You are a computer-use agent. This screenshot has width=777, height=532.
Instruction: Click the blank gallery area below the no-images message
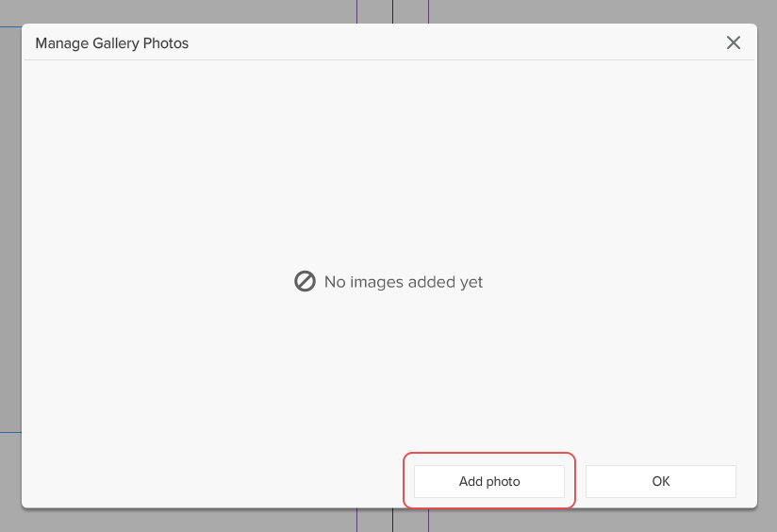(x=388, y=377)
